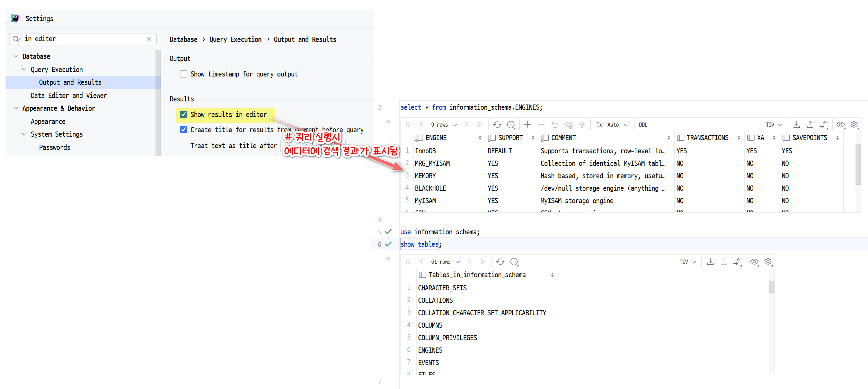868x389 pixels.
Task: Select the Passwords settings page
Action: (x=54, y=147)
